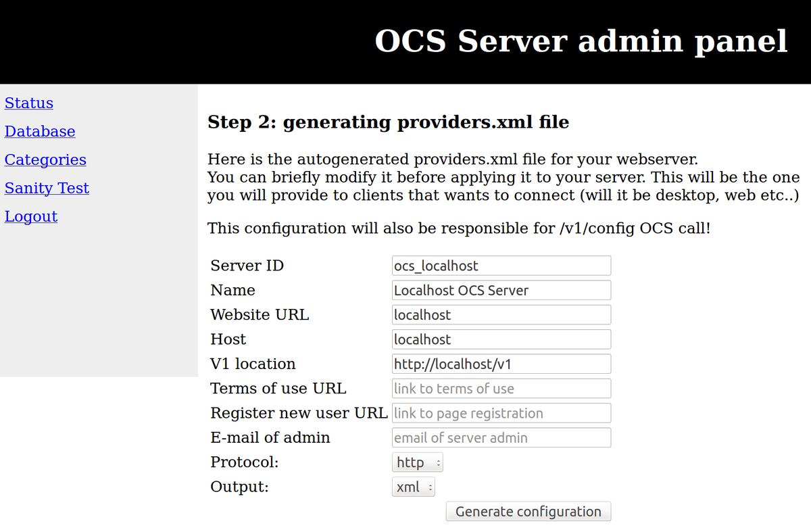
Task: Click the Step 2 providers.xml heading
Action: point(388,122)
